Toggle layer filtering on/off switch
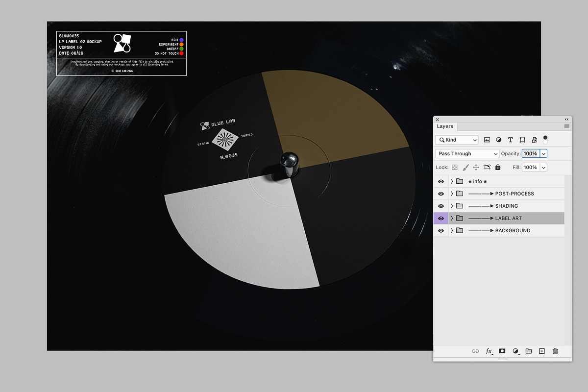The height and width of the screenshot is (392, 588). point(545,139)
